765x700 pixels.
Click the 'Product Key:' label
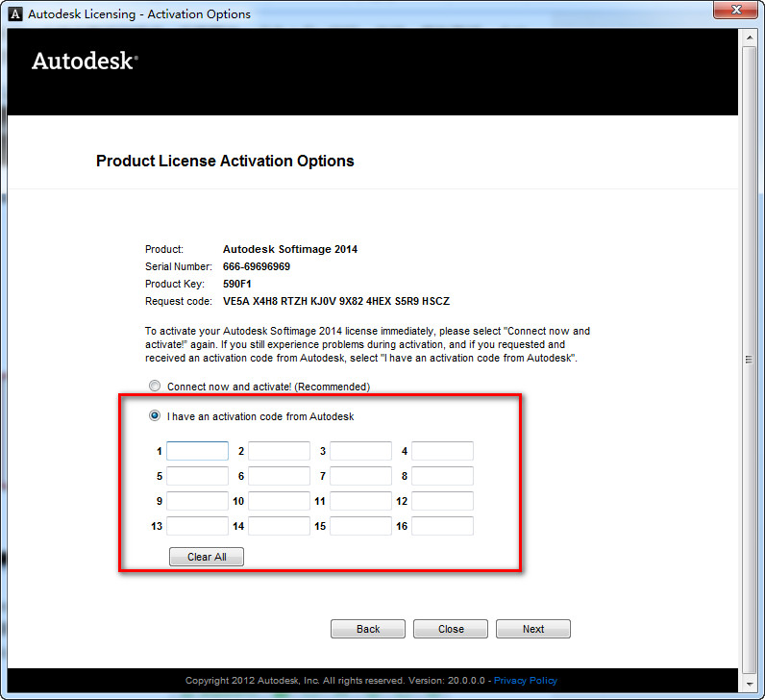coord(175,284)
